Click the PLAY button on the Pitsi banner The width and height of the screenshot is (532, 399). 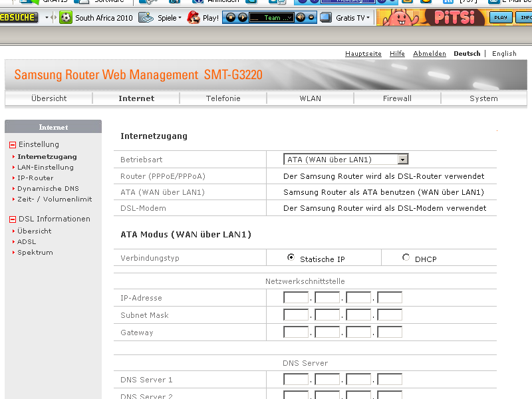501,18
